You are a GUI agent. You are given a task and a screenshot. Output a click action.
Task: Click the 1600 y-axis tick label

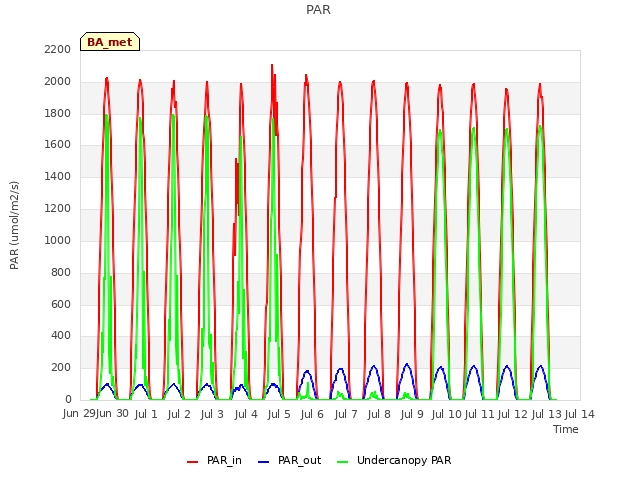[58, 145]
